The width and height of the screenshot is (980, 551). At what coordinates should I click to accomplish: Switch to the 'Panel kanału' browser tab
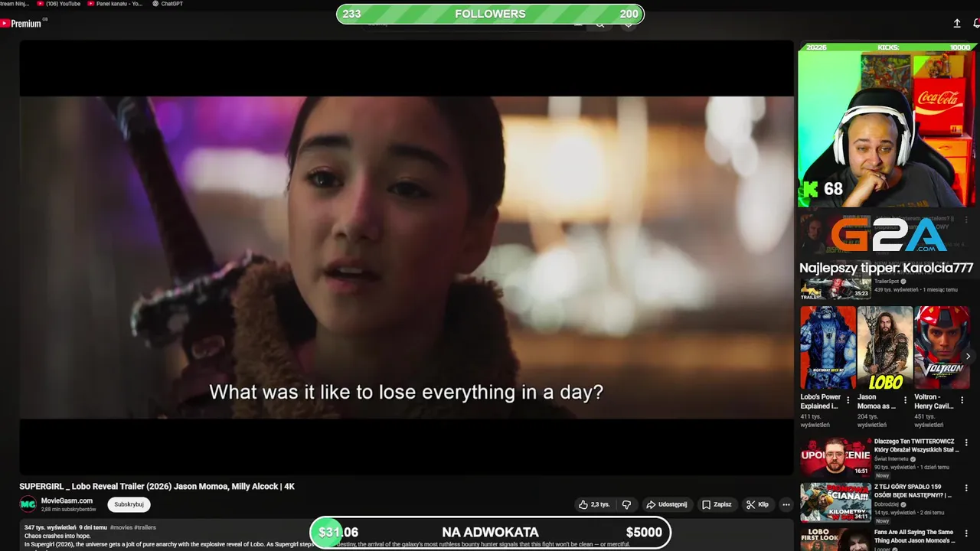(115, 4)
